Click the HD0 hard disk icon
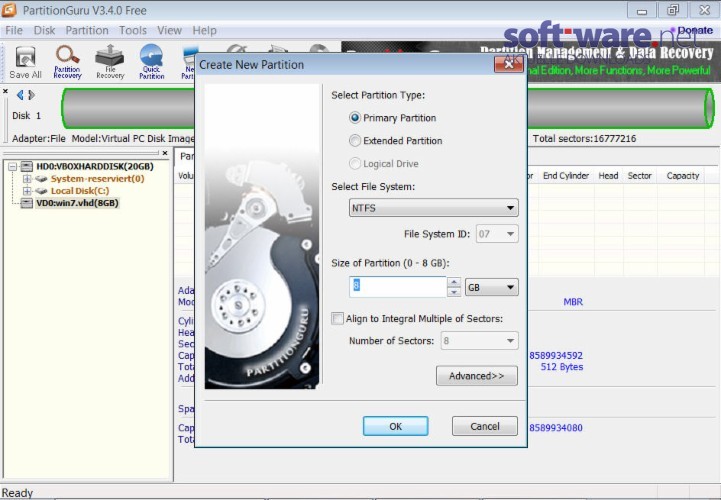 (27, 166)
